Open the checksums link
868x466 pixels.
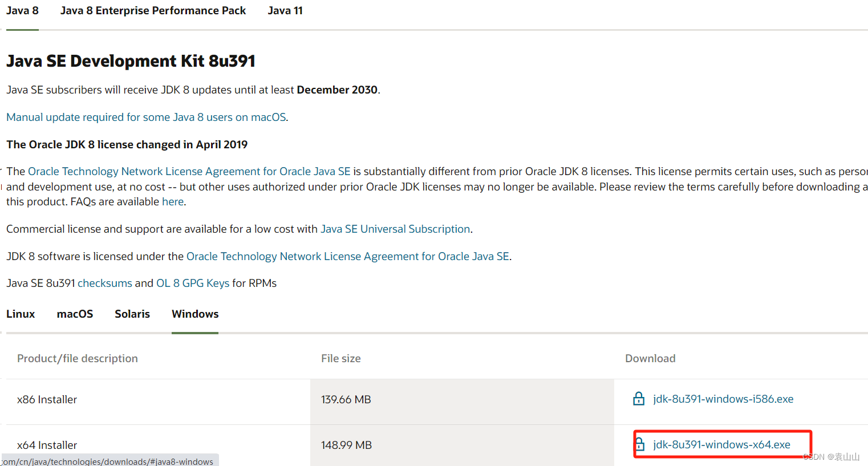tap(105, 283)
